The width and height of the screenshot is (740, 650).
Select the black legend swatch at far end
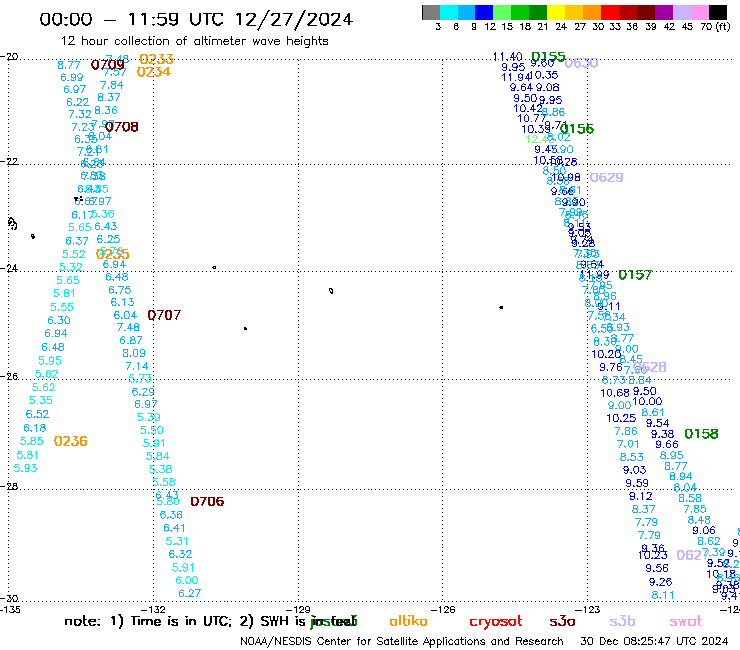point(718,12)
